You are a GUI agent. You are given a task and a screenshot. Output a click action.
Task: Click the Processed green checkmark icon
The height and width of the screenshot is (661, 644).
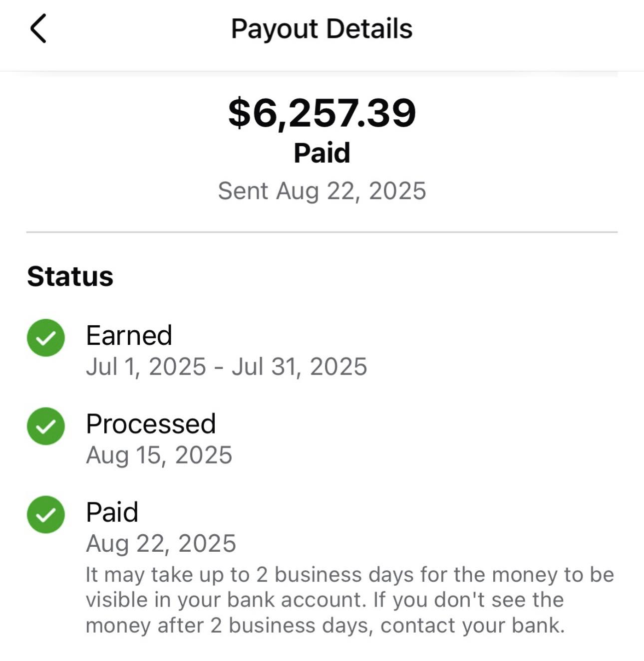pyautogui.click(x=45, y=426)
